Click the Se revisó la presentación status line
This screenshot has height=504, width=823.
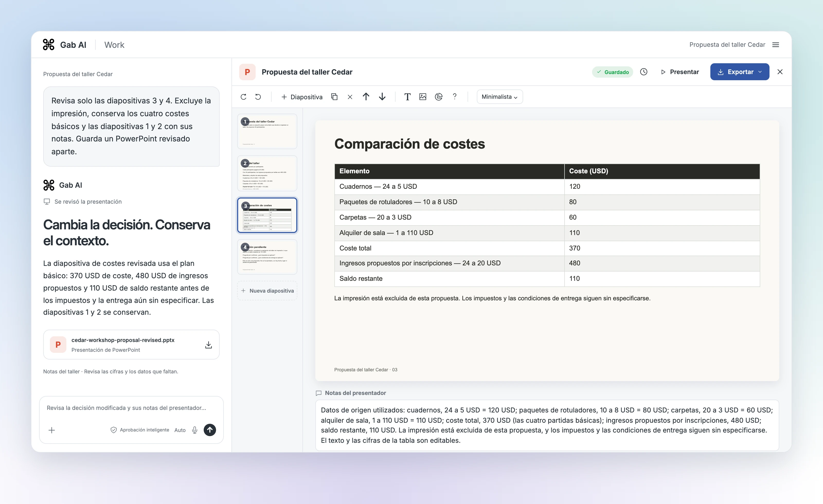tap(83, 202)
